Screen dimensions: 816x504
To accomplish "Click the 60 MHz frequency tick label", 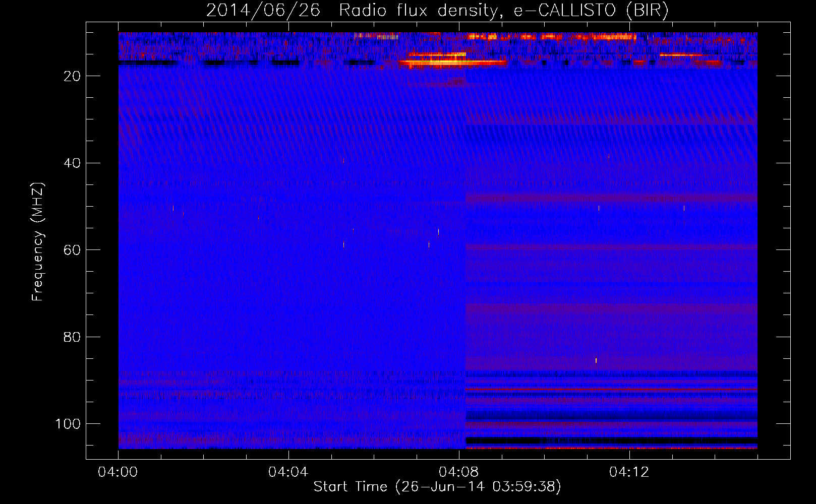I will point(72,250).
